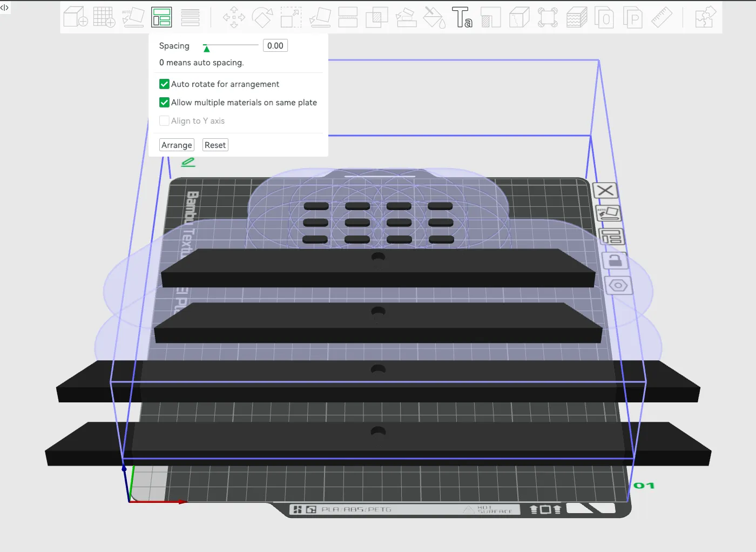
Task: Click the X icon beside the plate
Action: tap(605, 191)
